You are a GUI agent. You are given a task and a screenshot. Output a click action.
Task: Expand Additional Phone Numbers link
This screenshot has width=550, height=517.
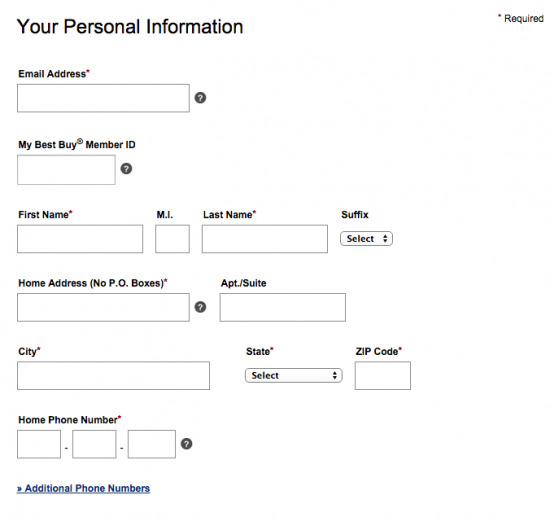[83, 488]
